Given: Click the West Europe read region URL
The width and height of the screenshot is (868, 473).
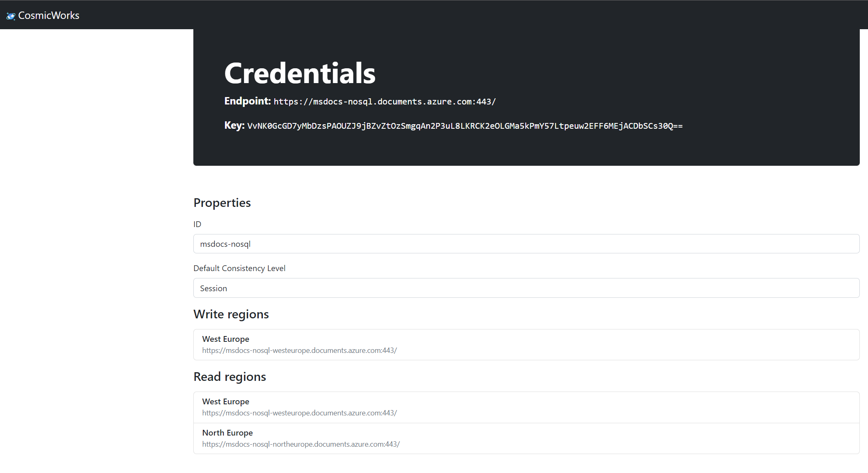Looking at the screenshot, I should click(x=299, y=413).
